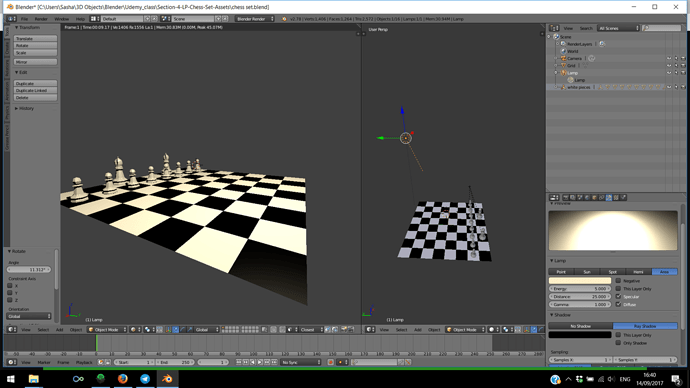Click the viewport shading icon in left viewport
690x388 pixels.
click(x=134, y=329)
